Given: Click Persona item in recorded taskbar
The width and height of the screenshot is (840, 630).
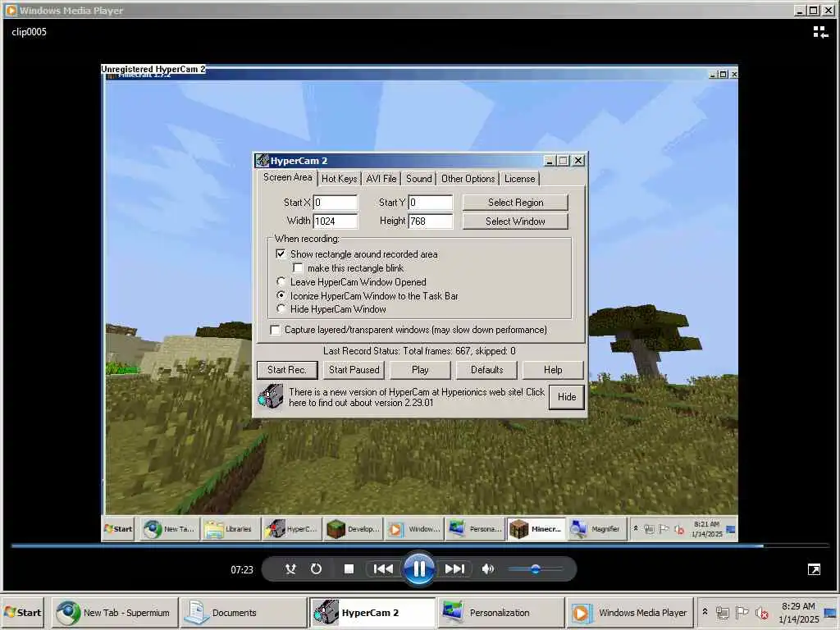Looking at the screenshot, I should click(475, 529).
